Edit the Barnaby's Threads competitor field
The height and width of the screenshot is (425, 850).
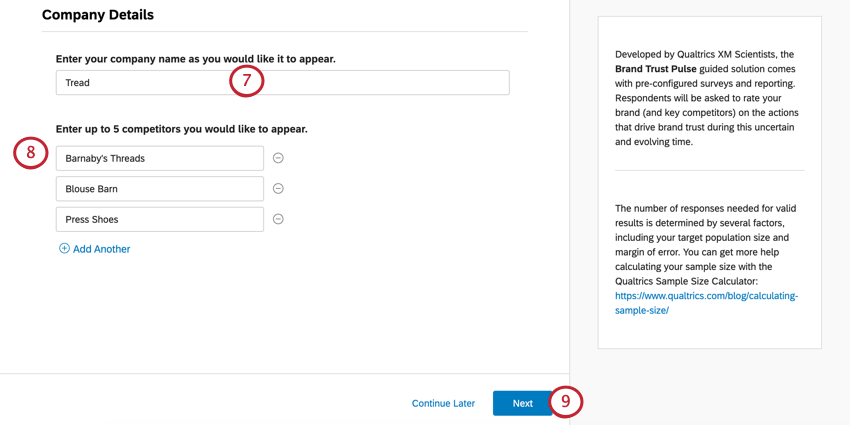160,158
